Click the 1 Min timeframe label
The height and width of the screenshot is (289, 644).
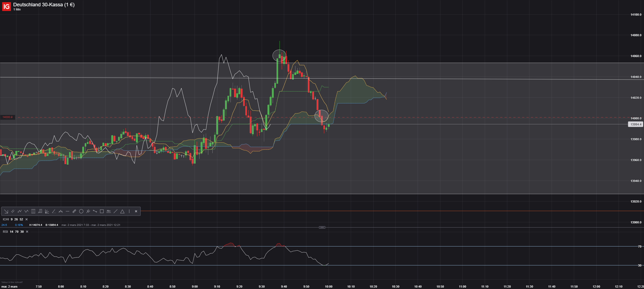pyautogui.click(x=17, y=9)
